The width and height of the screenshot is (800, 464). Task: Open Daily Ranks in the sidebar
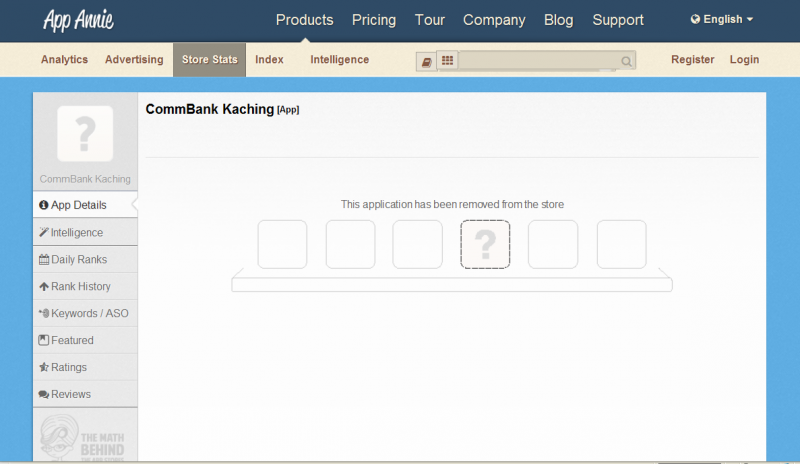tap(79, 259)
